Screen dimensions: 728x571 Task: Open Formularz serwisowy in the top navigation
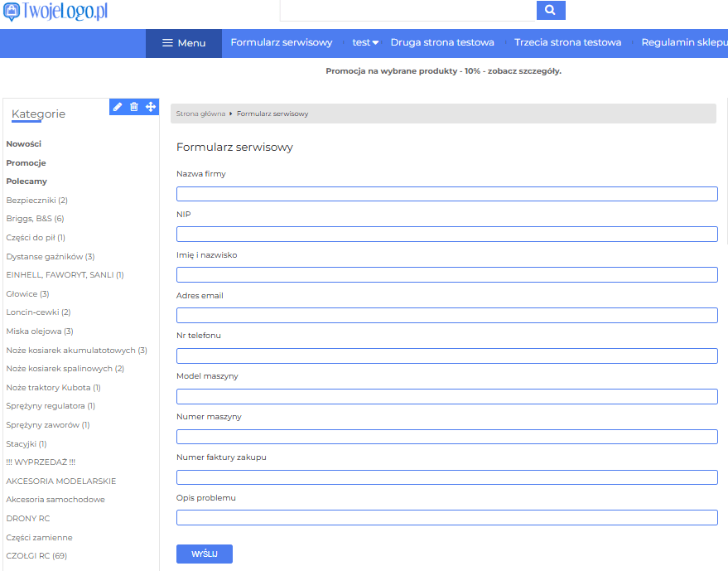281,43
